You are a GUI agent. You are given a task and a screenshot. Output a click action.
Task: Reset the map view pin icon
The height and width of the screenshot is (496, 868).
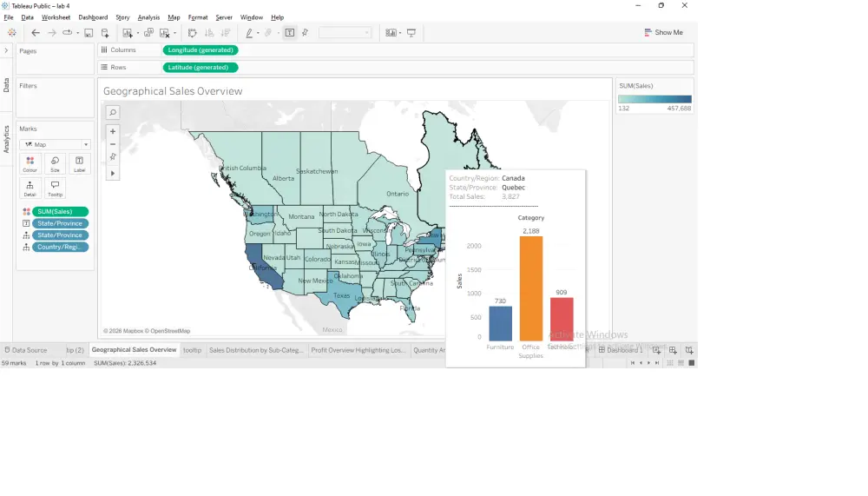pyautogui.click(x=113, y=157)
